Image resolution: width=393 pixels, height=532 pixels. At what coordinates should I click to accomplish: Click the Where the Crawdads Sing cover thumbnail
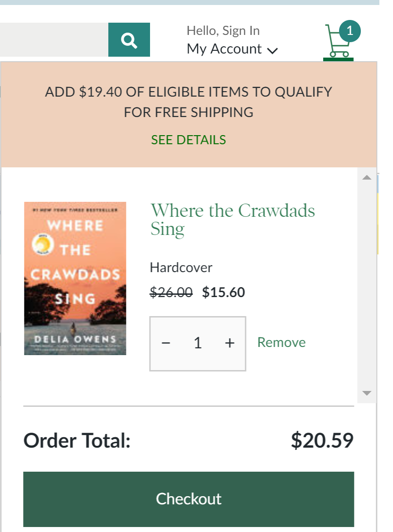point(75,278)
